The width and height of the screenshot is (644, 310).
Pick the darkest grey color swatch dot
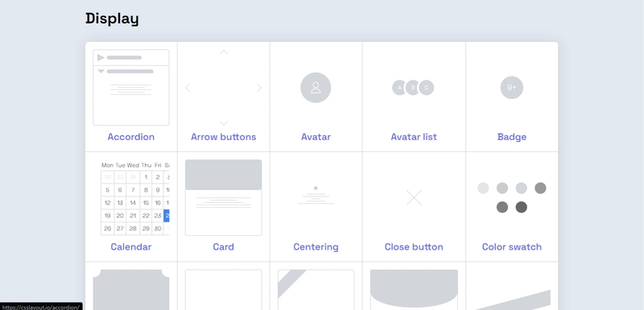[x=521, y=207]
